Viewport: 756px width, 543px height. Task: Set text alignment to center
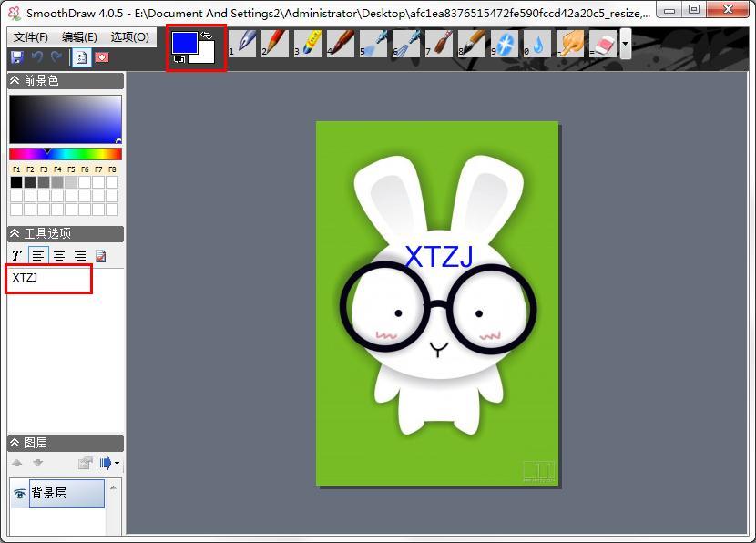(x=59, y=256)
